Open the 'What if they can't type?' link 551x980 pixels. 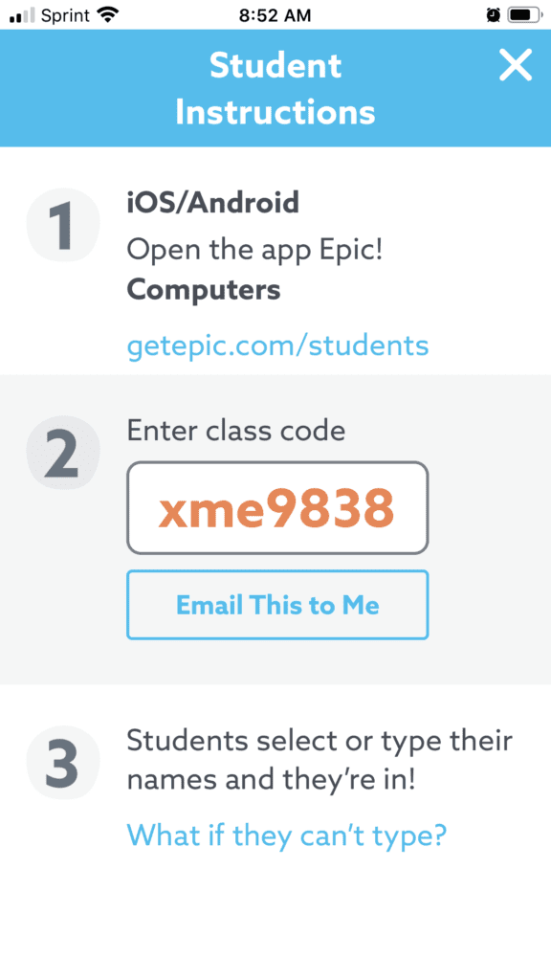287,834
